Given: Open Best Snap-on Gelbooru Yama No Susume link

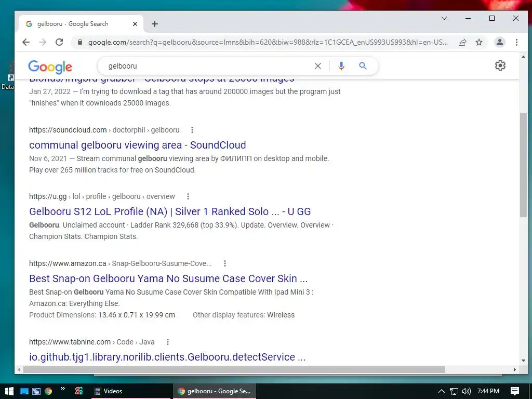Looking at the screenshot, I should click(168, 278).
